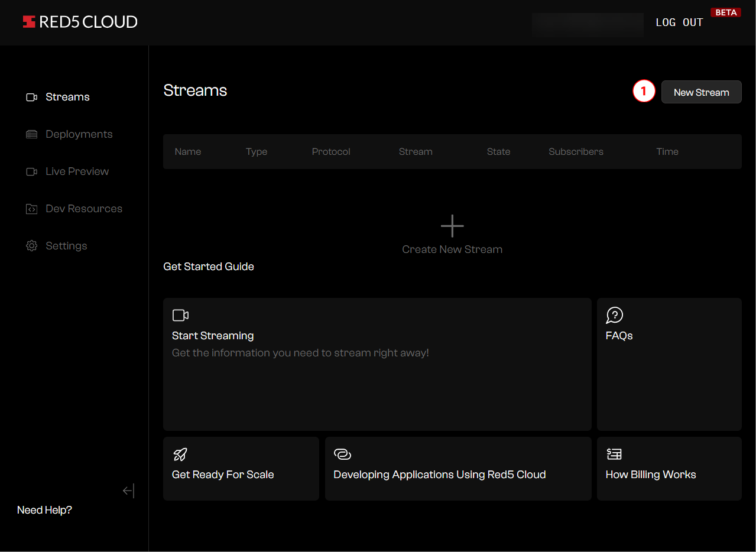Click the State column header
Image resolution: width=756 pixels, height=552 pixels.
498,152
